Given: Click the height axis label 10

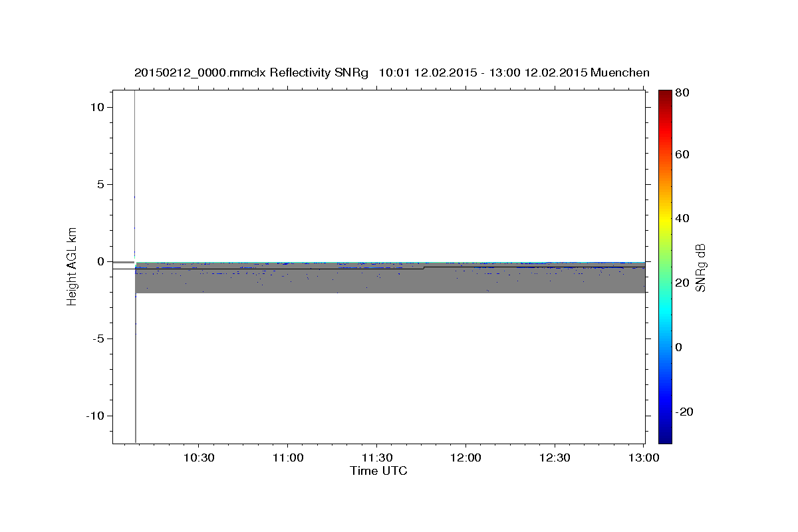Looking at the screenshot, I should (98, 107).
